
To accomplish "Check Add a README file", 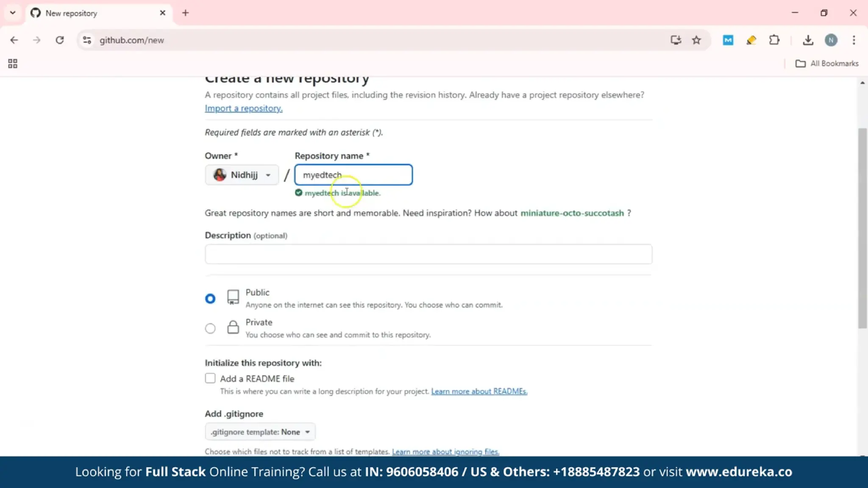I will (x=210, y=378).
